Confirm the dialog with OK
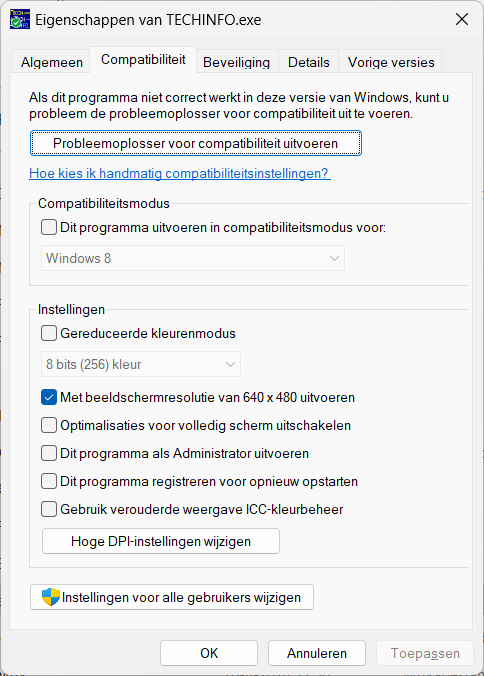This screenshot has height=676, width=484. click(209, 653)
